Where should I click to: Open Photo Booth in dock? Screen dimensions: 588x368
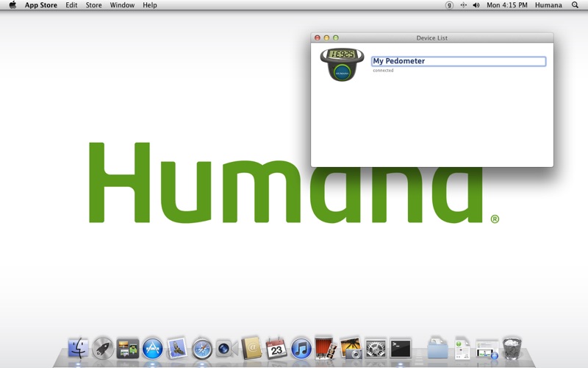click(x=325, y=347)
